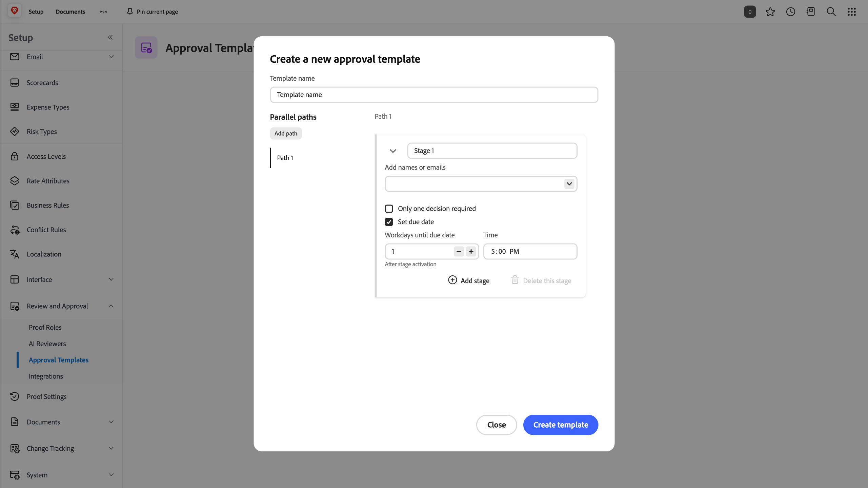Expand the Email section chevron
This screenshot has width=868, height=488.
pos(111,57)
